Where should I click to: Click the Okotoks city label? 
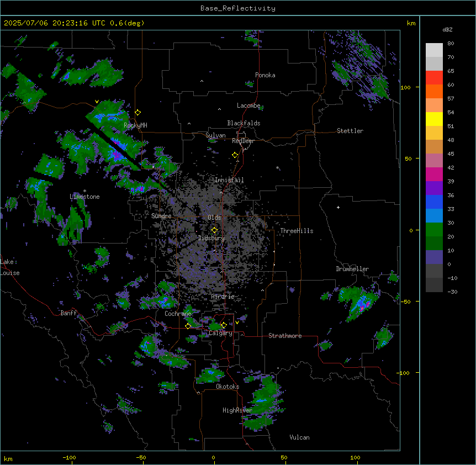coord(228,387)
